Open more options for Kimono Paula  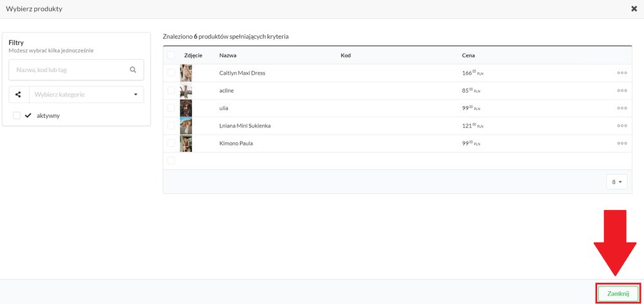622,144
